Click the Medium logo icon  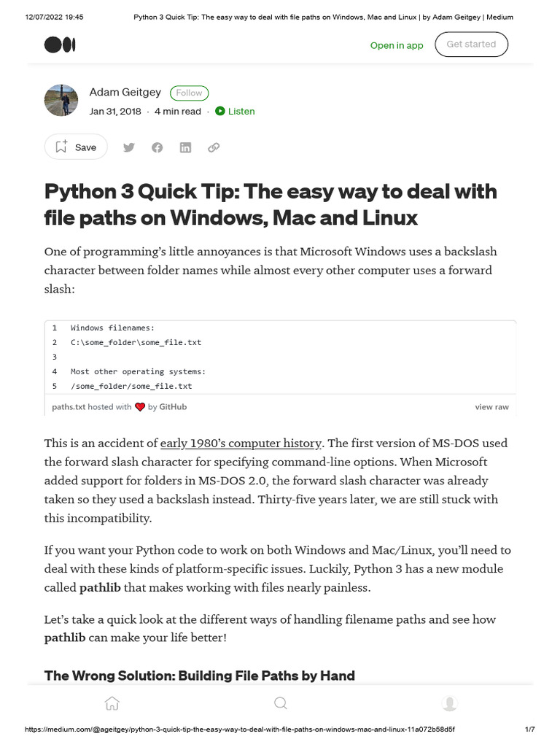[x=60, y=45]
